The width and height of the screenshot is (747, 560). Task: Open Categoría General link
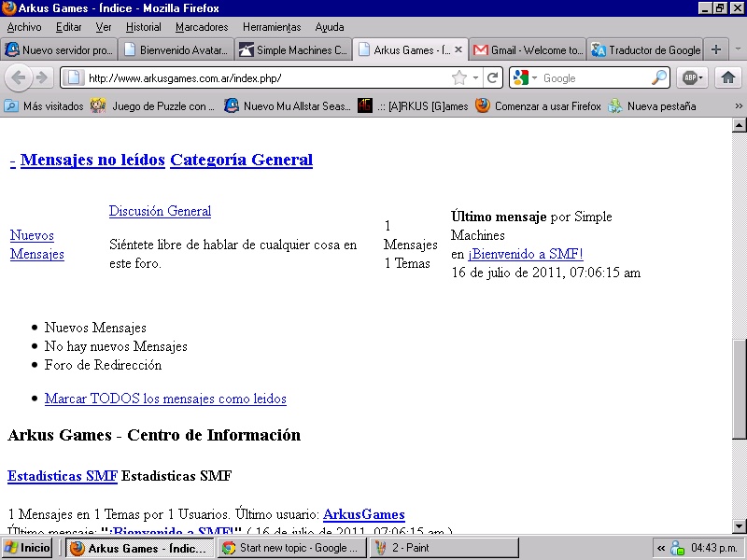coord(241,160)
